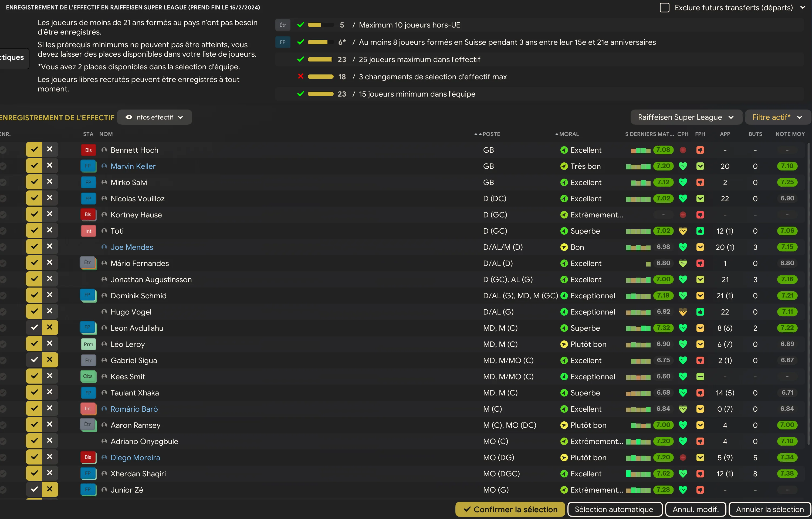Screen dimensions: 812x519
Task: Register Gabriel Sigua using the checkmark toggle
Action: (34, 360)
